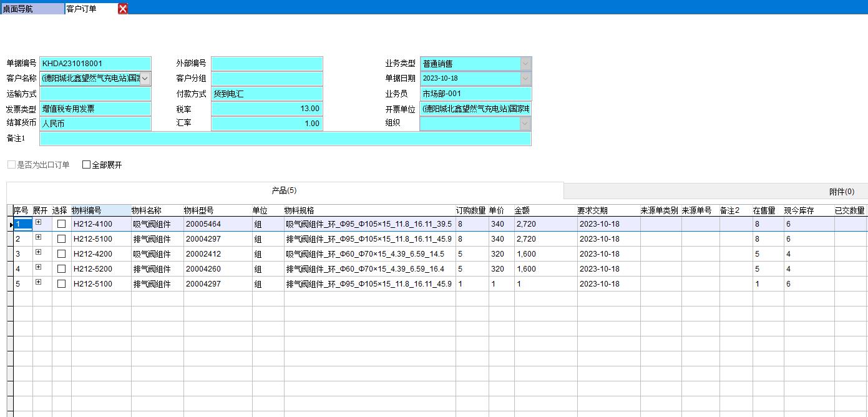This screenshot has width=868, height=417.
Task: Open the 客户名称 dropdown arrow
Action: point(145,79)
